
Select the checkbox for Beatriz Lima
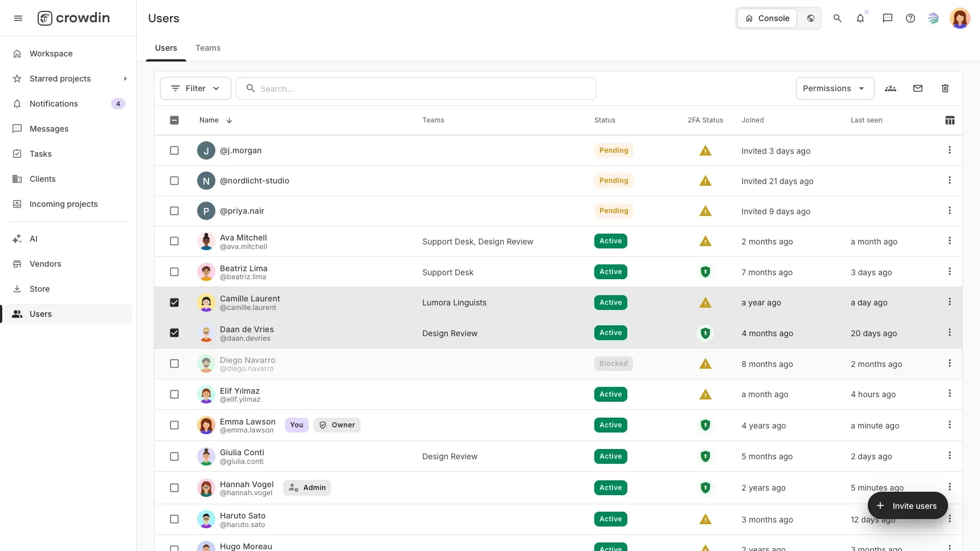tap(174, 272)
